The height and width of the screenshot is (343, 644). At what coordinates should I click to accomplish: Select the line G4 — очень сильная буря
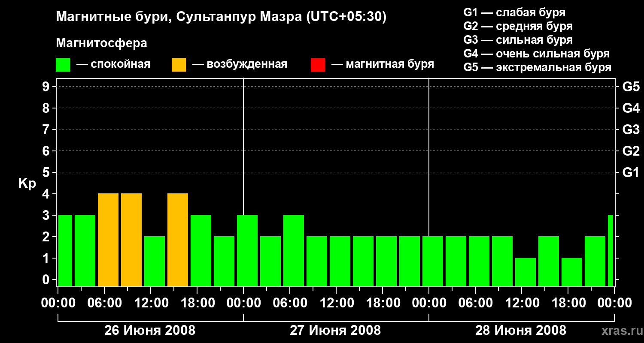pyautogui.click(x=537, y=54)
